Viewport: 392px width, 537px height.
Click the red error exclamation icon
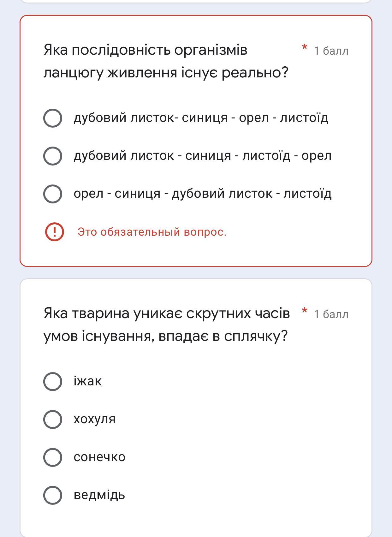[x=55, y=232]
